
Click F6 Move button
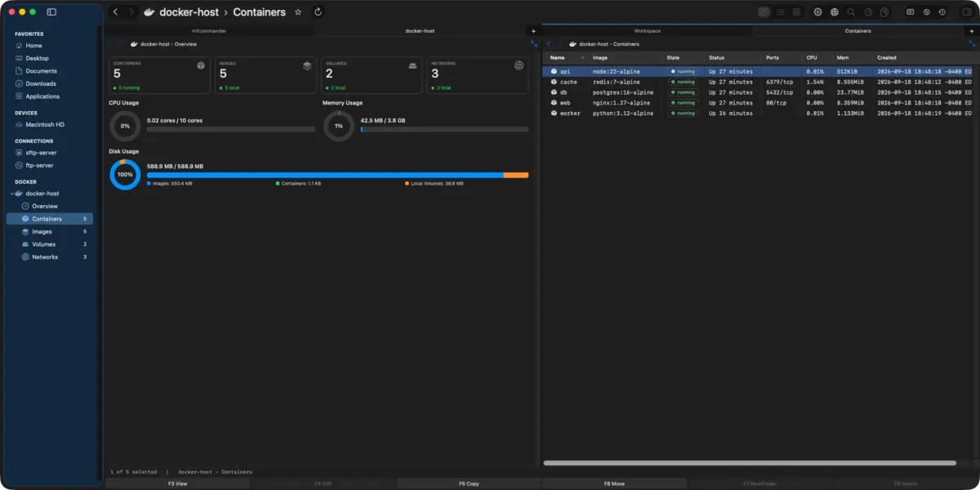614,483
